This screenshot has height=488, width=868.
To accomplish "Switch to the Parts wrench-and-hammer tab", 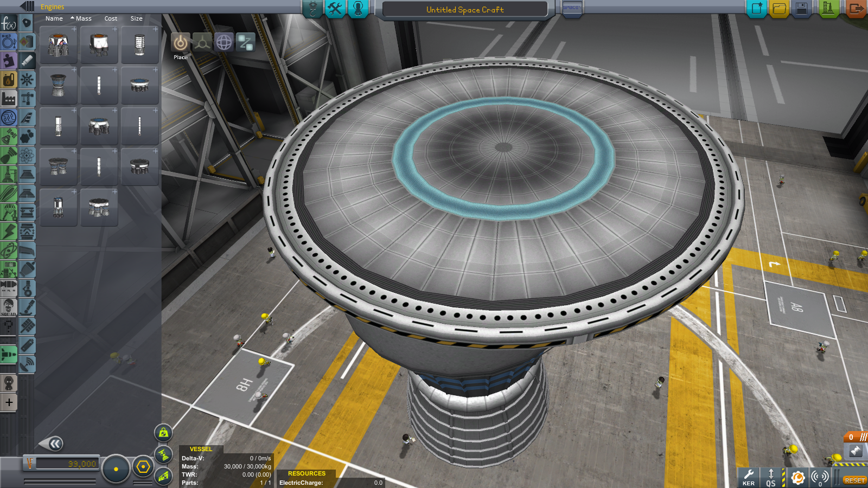I will click(335, 8).
